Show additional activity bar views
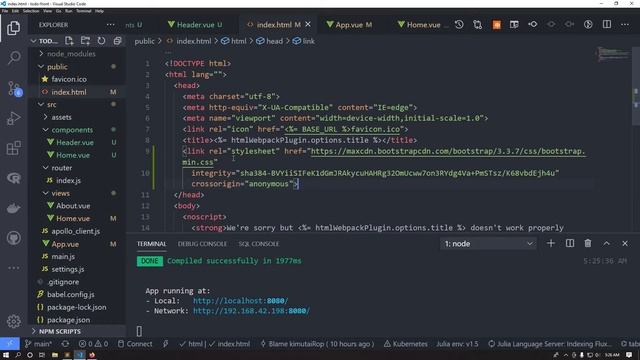 tap(13, 268)
